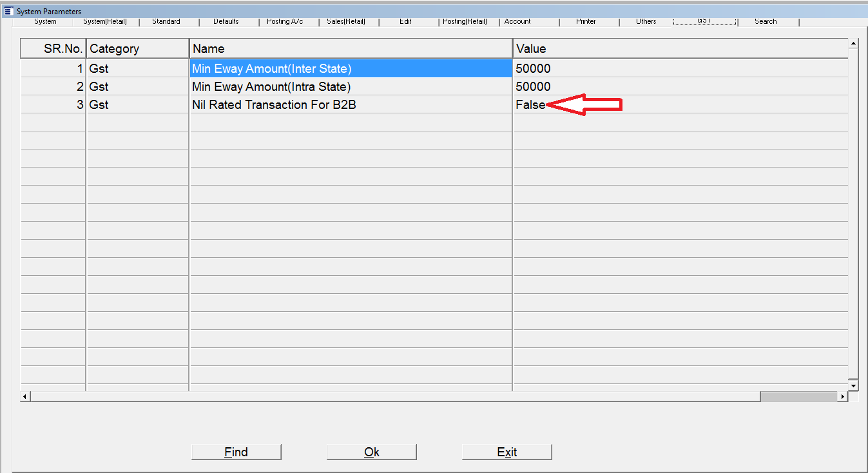Confirm with the Ok button

point(372,452)
